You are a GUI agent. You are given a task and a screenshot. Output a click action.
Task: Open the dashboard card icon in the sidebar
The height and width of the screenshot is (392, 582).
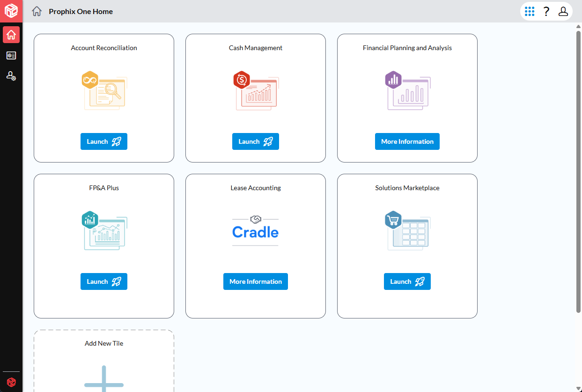pos(11,56)
